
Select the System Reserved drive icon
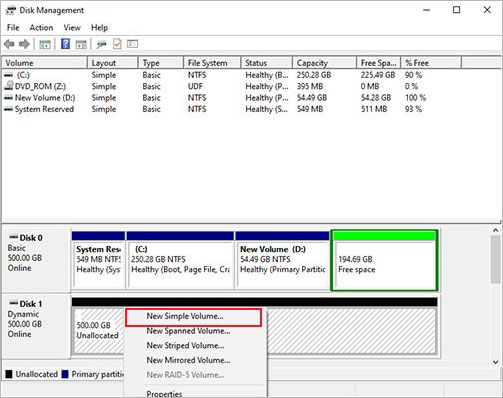(9, 109)
